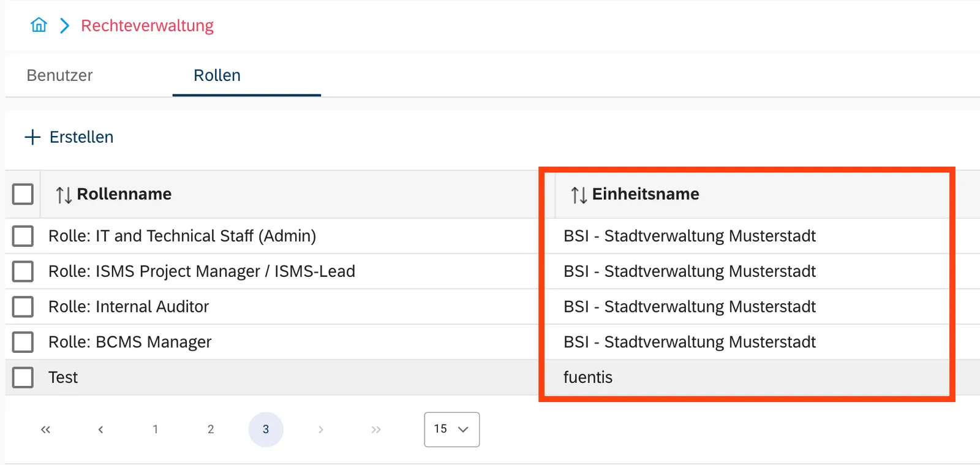The height and width of the screenshot is (465, 980).
Task: Go to the home page icon
Action: (39, 25)
